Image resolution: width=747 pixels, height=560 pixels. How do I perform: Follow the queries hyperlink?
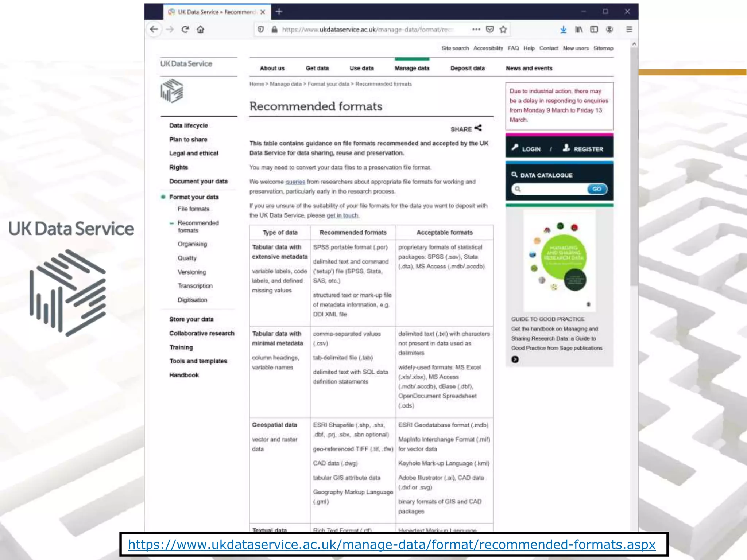pos(295,182)
